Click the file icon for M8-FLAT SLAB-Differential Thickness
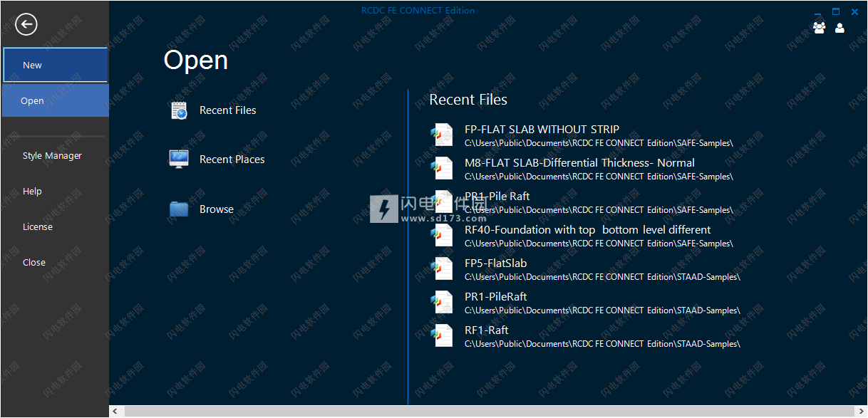868x418 pixels. (443, 168)
